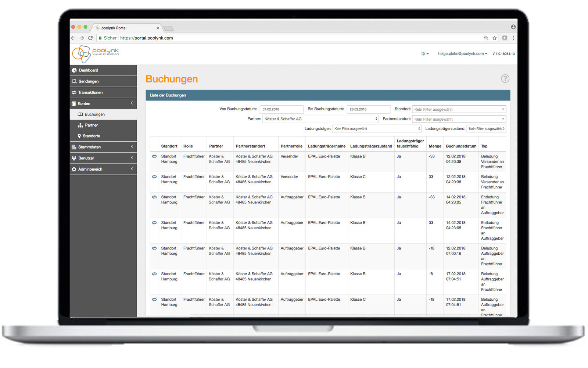The height and width of the screenshot is (368, 588).
Task: Click the Buchungsdatum column header
Action: click(x=461, y=146)
